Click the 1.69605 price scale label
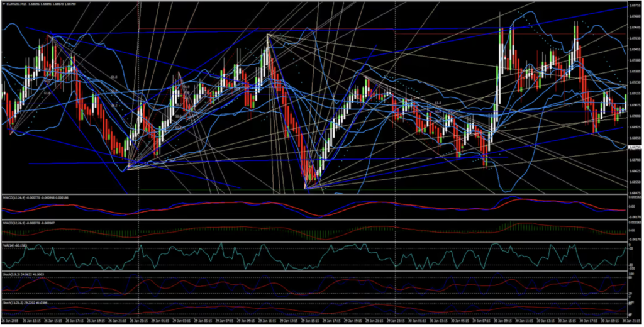The image size is (644, 327). pyautogui.click(x=635, y=27)
